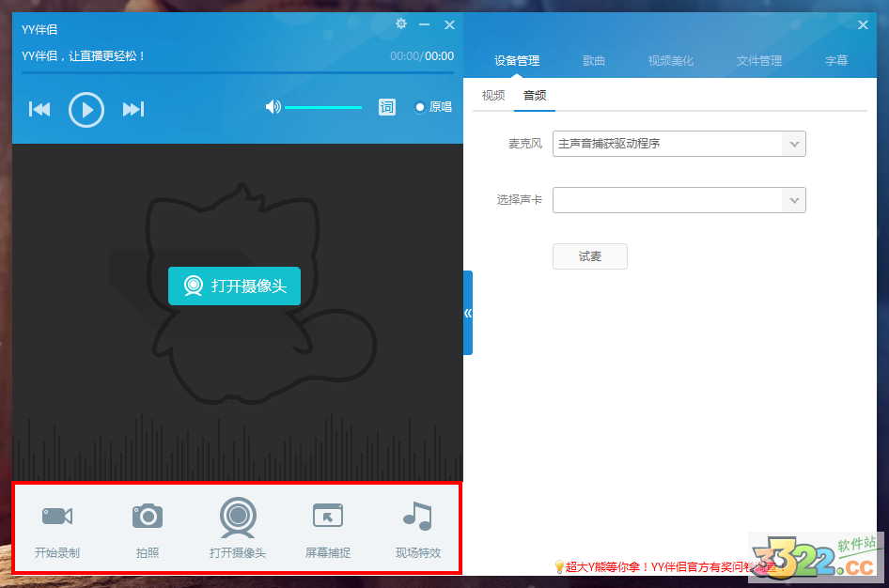Open the 视频美化 tab

point(671,61)
